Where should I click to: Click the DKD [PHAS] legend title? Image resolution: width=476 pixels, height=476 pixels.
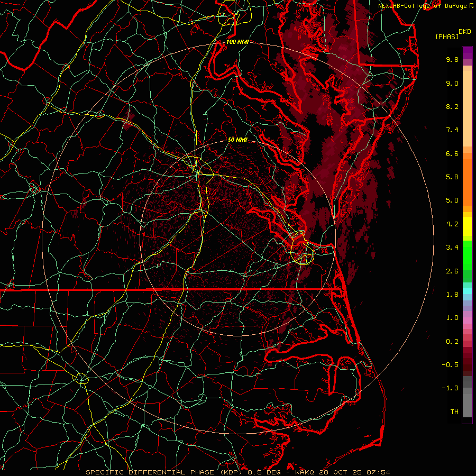point(453,34)
